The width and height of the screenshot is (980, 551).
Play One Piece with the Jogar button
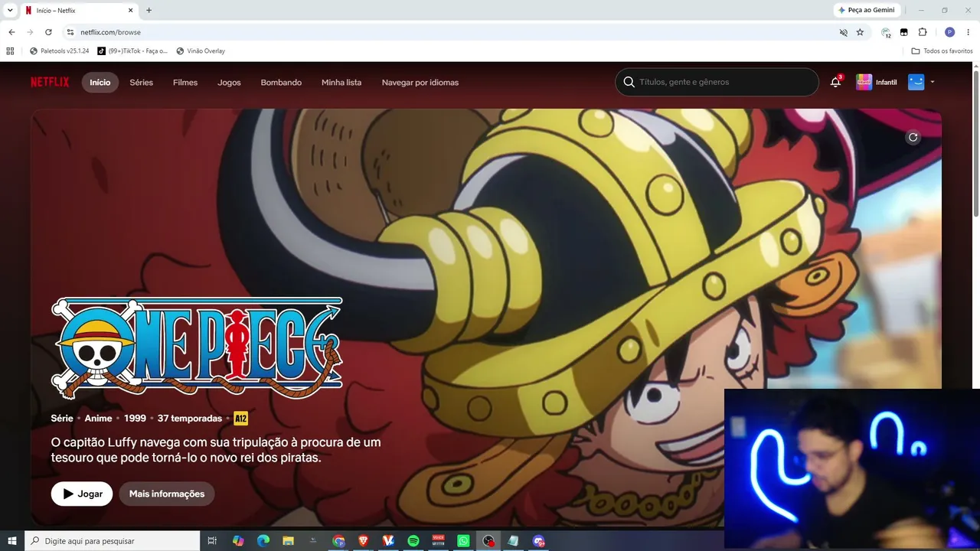click(82, 494)
